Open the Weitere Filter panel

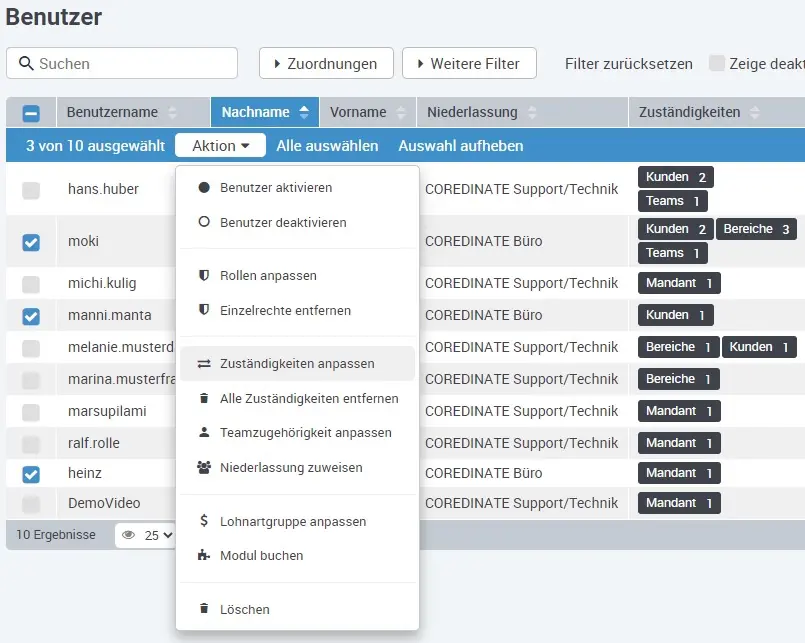[469, 63]
